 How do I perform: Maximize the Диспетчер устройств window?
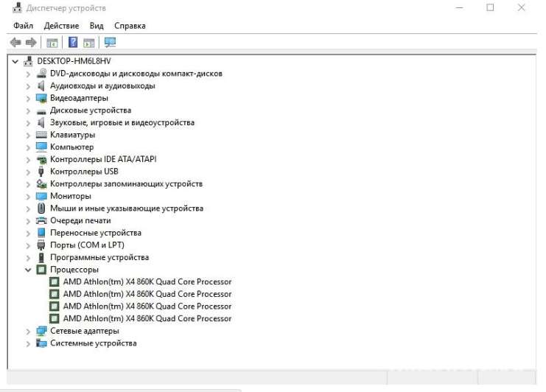coord(490,7)
